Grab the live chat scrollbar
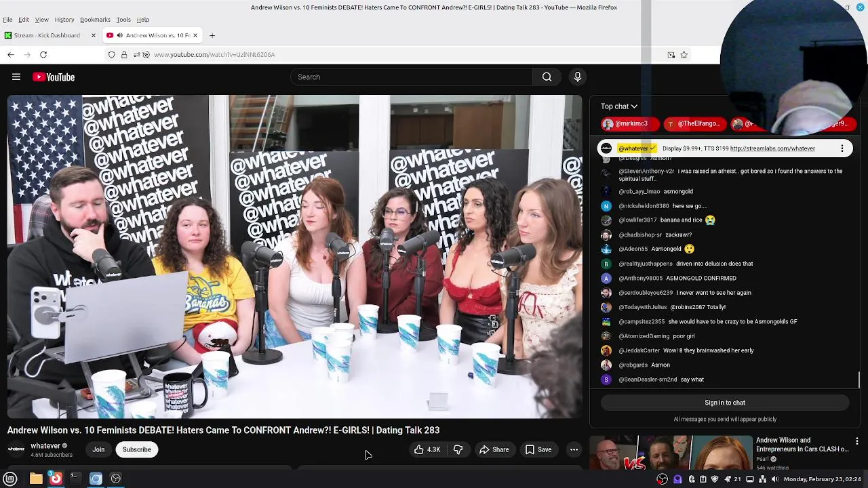 [859, 380]
